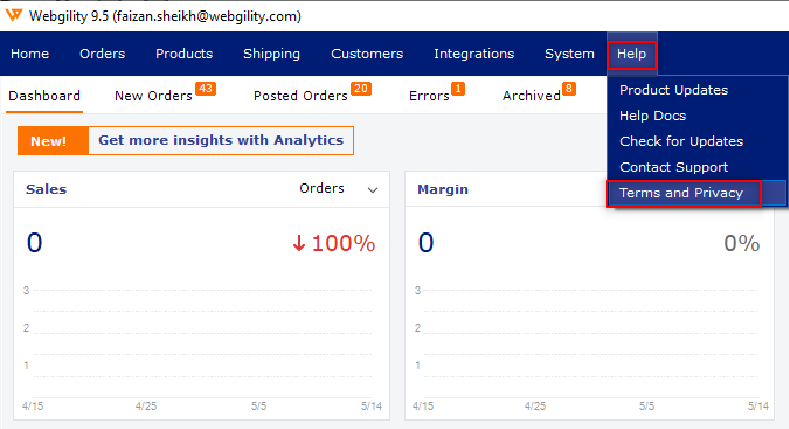Click the Sales value 0

point(34,242)
